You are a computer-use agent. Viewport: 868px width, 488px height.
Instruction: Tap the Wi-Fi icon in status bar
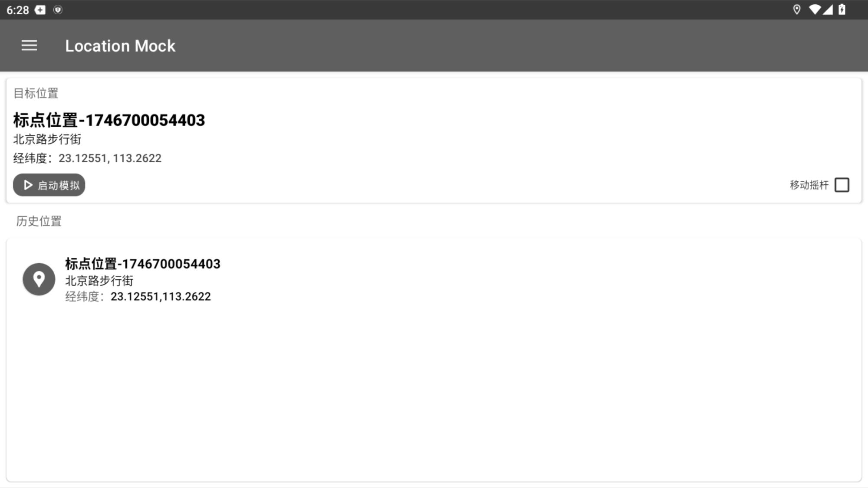[815, 10]
